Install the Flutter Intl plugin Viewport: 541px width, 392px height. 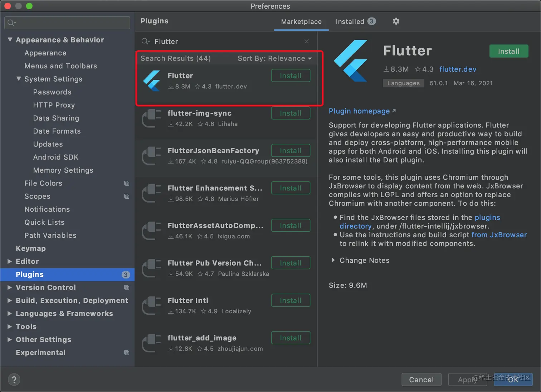[291, 300]
